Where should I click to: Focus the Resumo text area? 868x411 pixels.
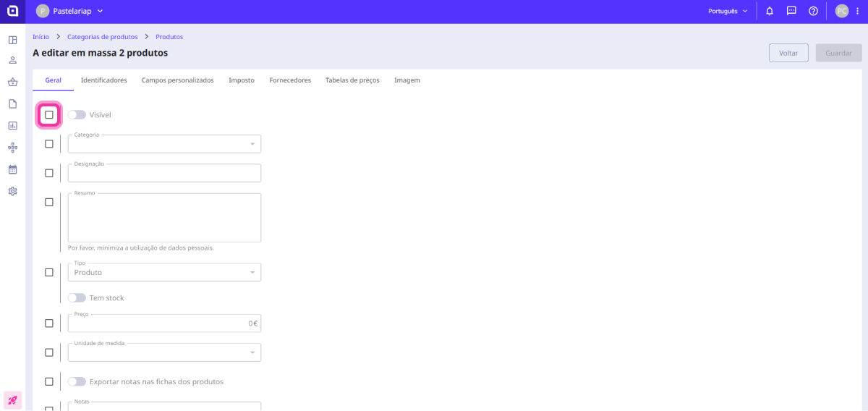point(164,217)
